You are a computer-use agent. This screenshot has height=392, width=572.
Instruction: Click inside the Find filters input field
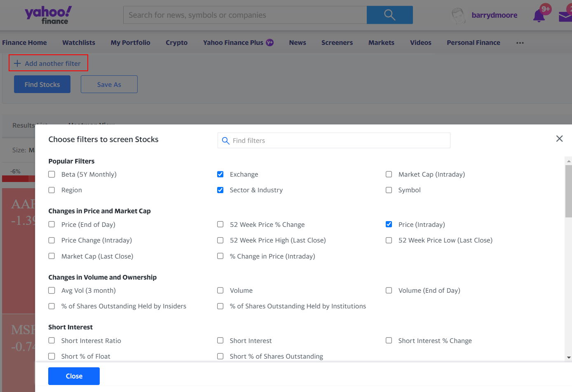click(334, 140)
